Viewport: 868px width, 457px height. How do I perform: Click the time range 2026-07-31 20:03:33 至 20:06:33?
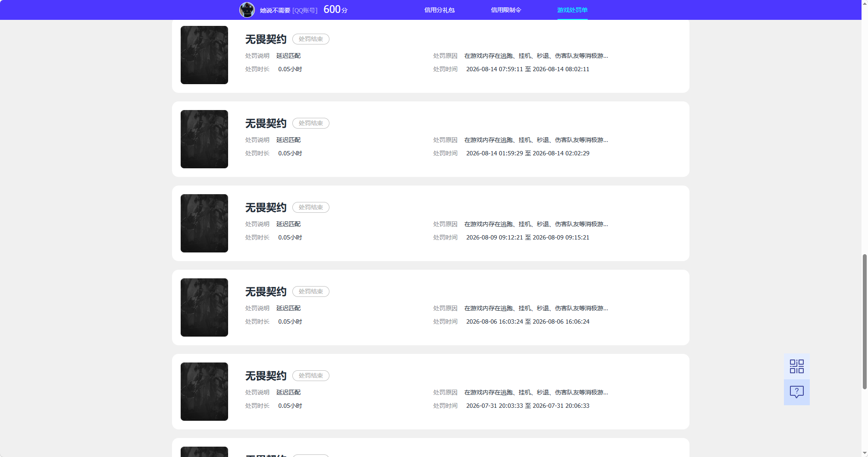(528, 406)
